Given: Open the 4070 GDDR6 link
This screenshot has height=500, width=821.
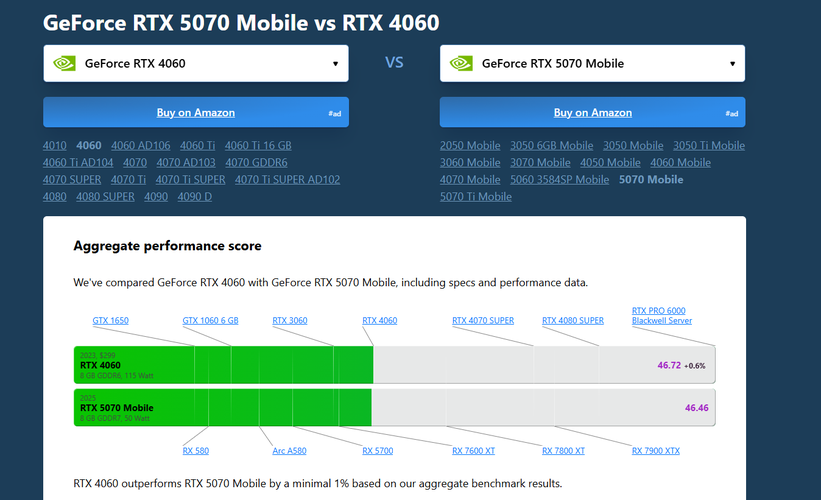Looking at the screenshot, I should pos(256,162).
